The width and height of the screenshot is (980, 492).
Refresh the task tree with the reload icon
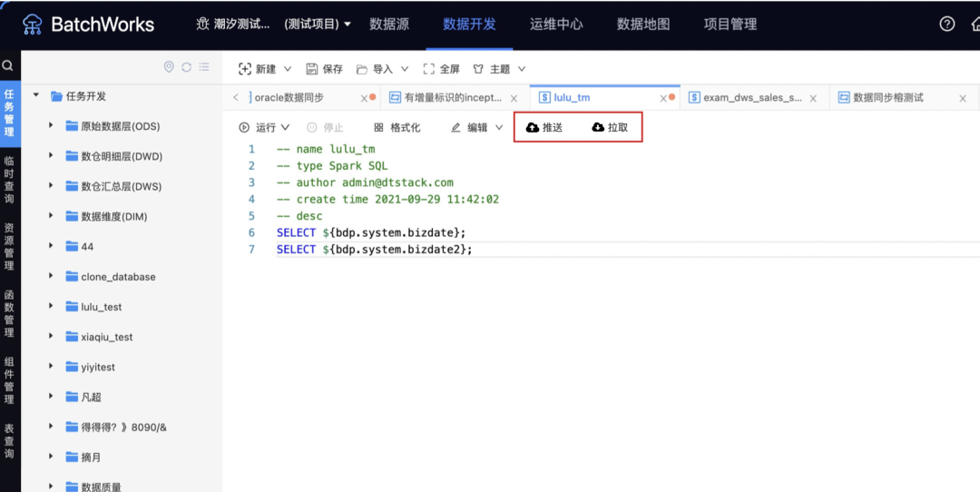pos(186,67)
